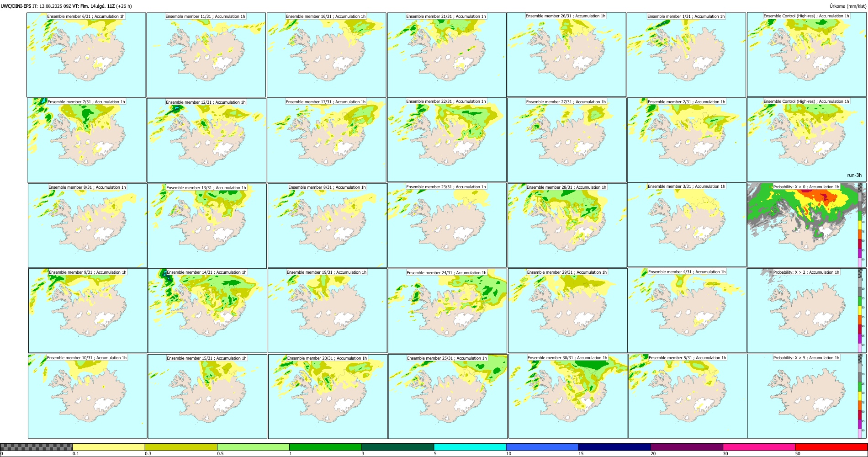Viewport: 868px width, 457px height.
Task: Open the Ensemble member 30/31 map panel
Action: pyautogui.click(x=568, y=396)
